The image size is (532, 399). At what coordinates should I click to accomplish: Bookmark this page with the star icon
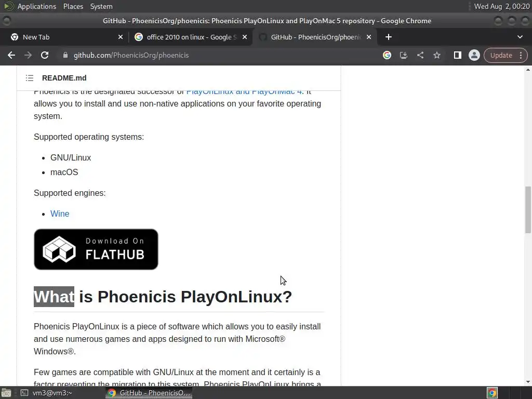coord(436,55)
